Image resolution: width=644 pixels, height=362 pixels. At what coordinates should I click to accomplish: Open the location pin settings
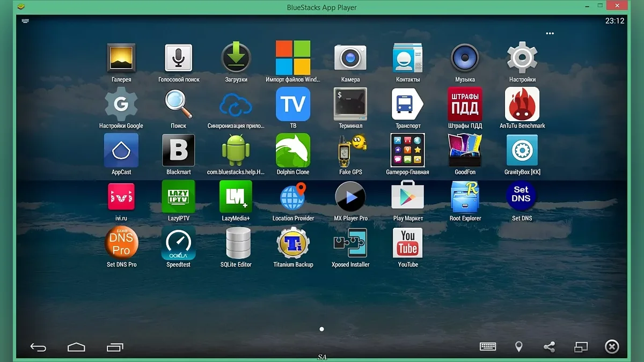pos(518,347)
